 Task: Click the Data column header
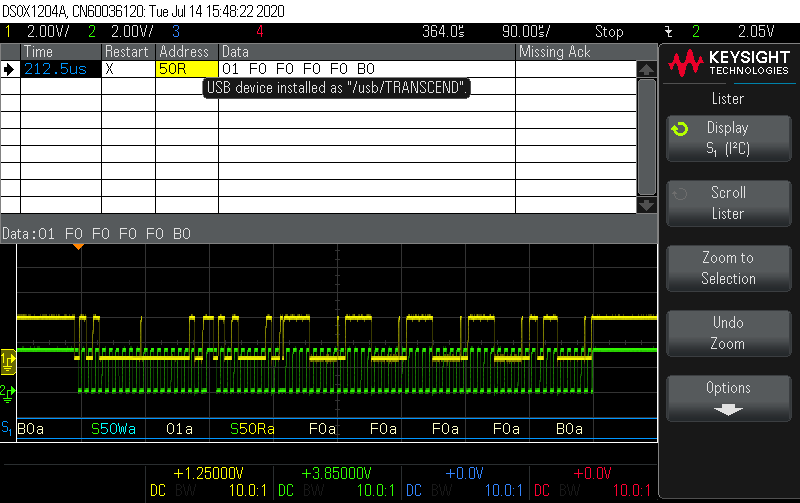(x=367, y=52)
